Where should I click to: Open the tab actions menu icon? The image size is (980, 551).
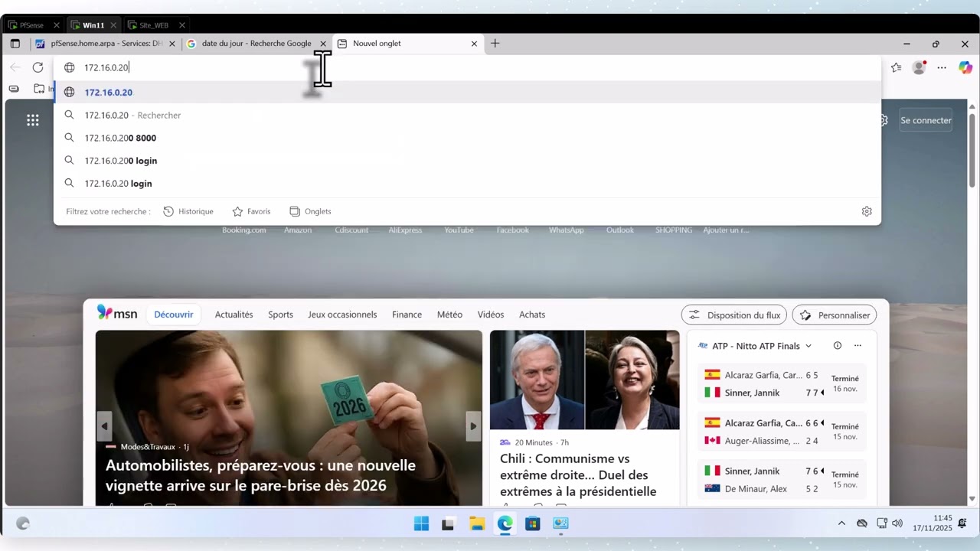point(15,44)
